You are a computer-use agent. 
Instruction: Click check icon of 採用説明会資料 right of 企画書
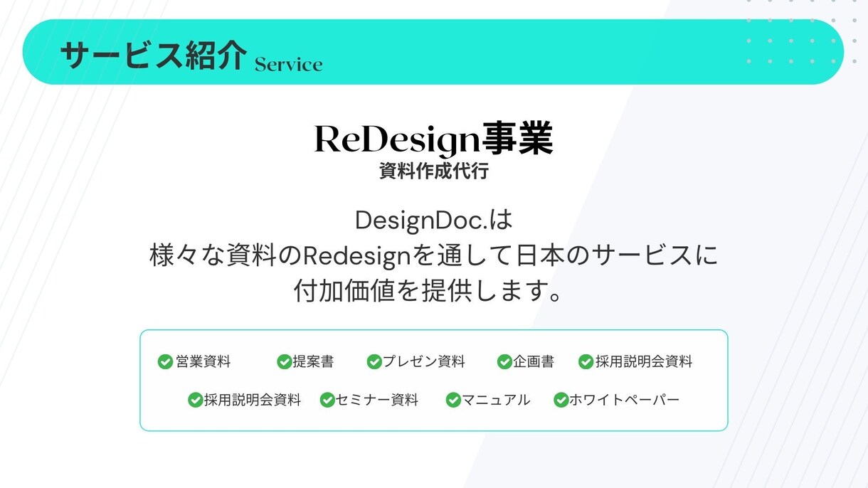click(x=586, y=362)
